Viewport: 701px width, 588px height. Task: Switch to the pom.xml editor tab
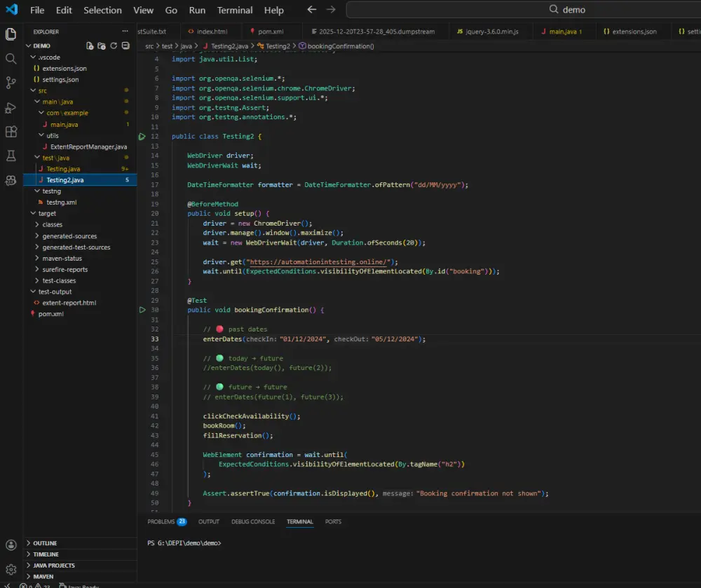point(267,32)
